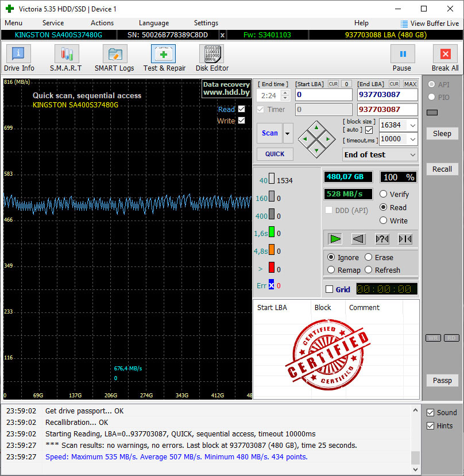Open the Drive Info panel
Image resolution: width=464 pixels, height=476 pixels.
click(x=19, y=59)
